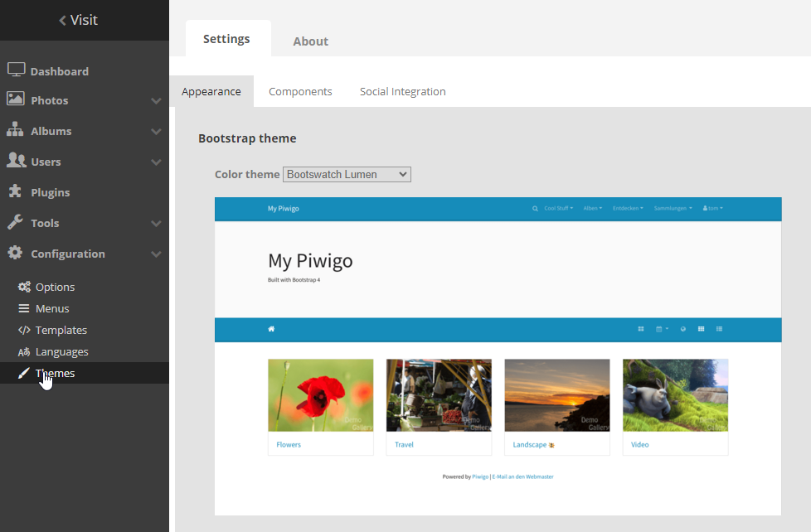The width and height of the screenshot is (811, 532).
Task: Expand the Tools submenu chevron
Action: click(x=156, y=224)
